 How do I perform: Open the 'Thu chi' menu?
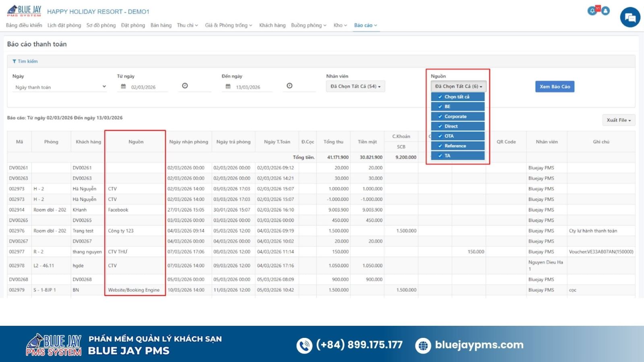[x=187, y=25]
